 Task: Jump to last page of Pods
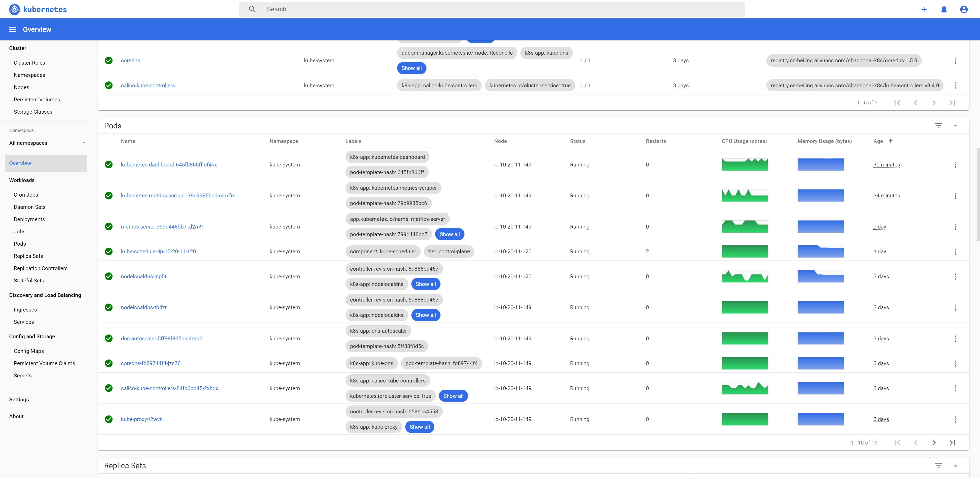(952, 442)
